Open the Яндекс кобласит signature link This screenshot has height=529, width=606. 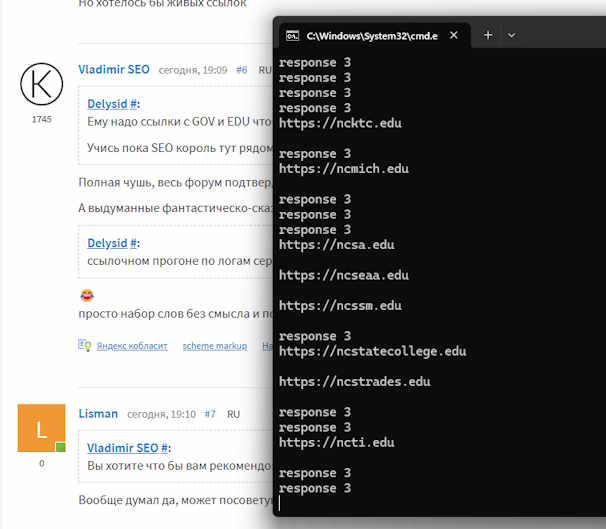131,345
